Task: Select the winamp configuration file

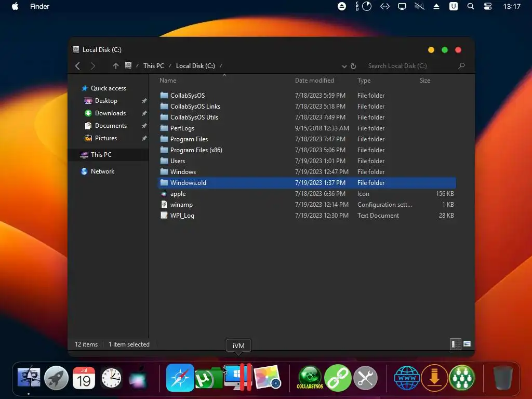Action: pyautogui.click(x=307, y=205)
